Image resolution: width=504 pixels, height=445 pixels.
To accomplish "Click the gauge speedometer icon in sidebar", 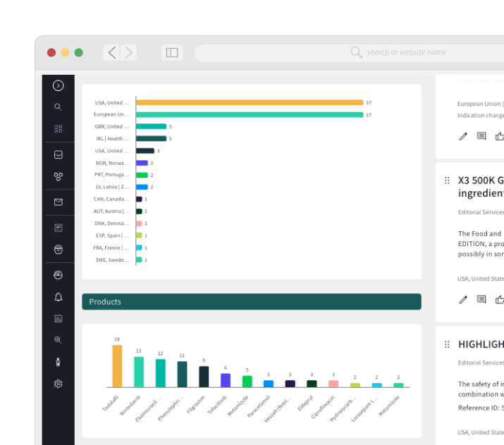I will click(59, 275).
